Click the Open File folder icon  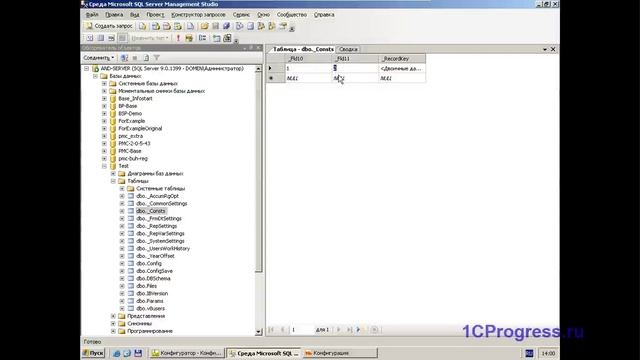[204, 26]
